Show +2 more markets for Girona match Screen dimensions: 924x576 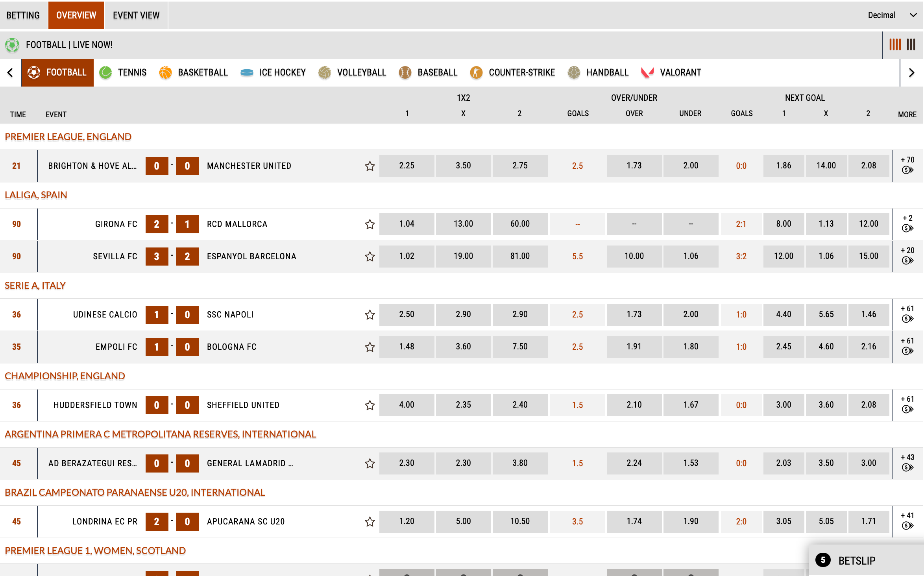tap(907, 218)
